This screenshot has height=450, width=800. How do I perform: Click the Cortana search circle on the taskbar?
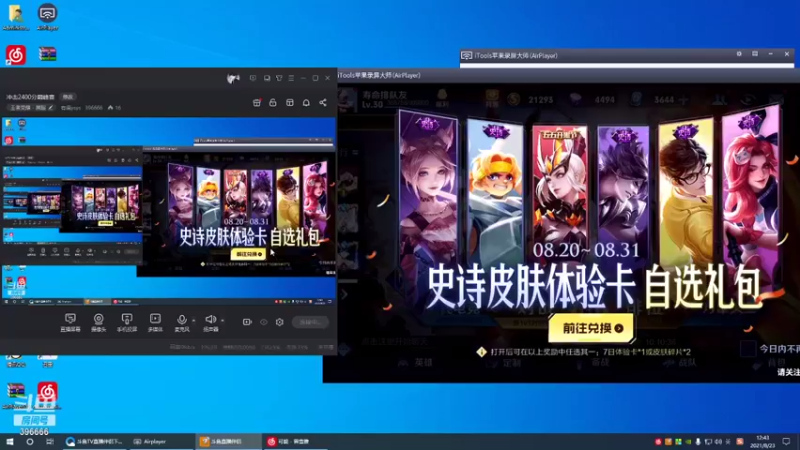click(x=30, y=441)
